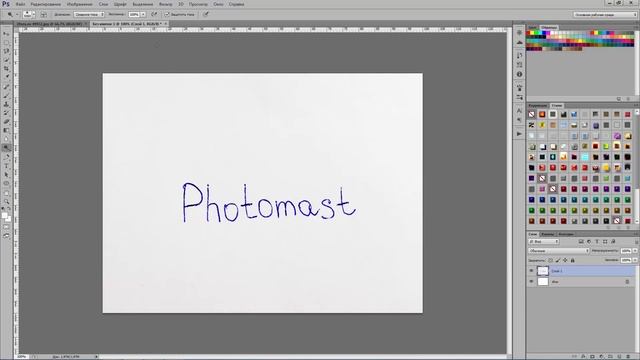Hide the bottom background layer via eye icon
The image size is (640, 360).
tap(531, 281)
